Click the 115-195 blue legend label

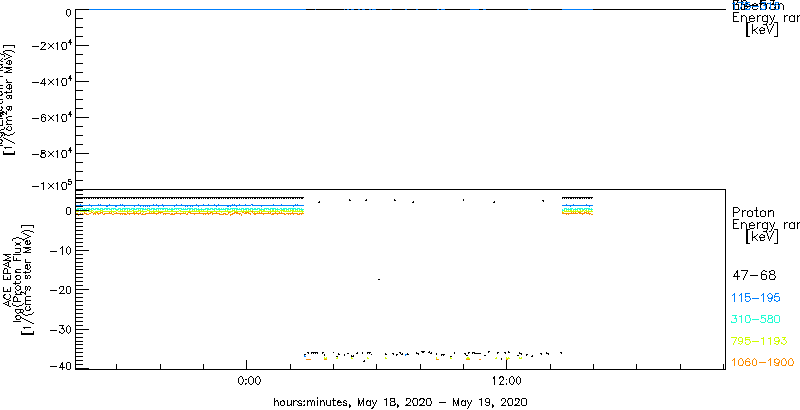pyautogui.click(x=756, y=298)
